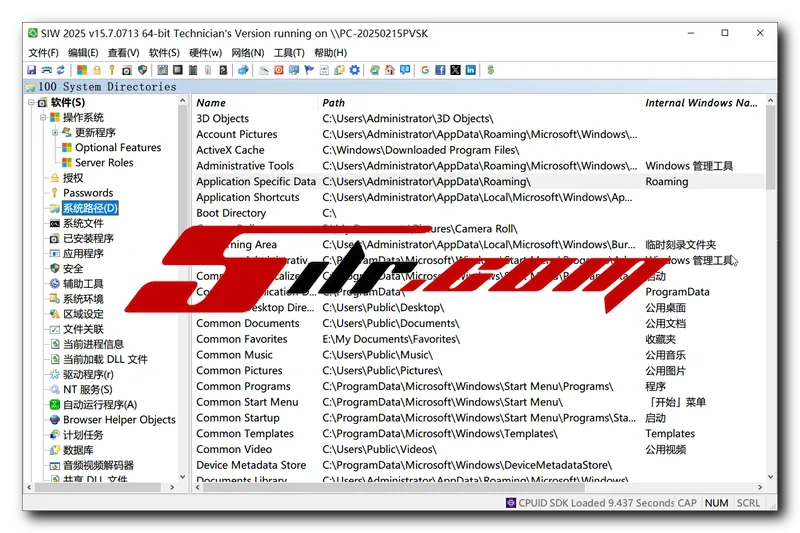Click the Refresh arrows toolbar icon
Image resolution: width=800 pixels, height=533 pixels.
[x=60, y=70]
